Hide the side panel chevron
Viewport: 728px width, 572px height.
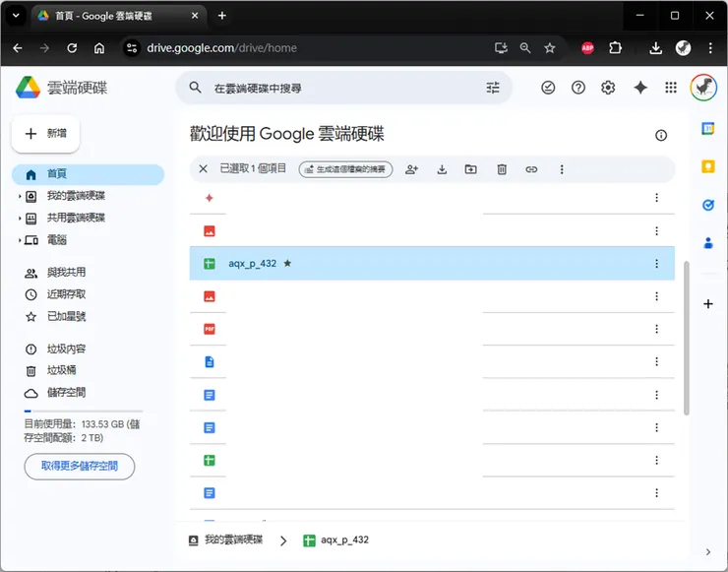click(707, 552)
